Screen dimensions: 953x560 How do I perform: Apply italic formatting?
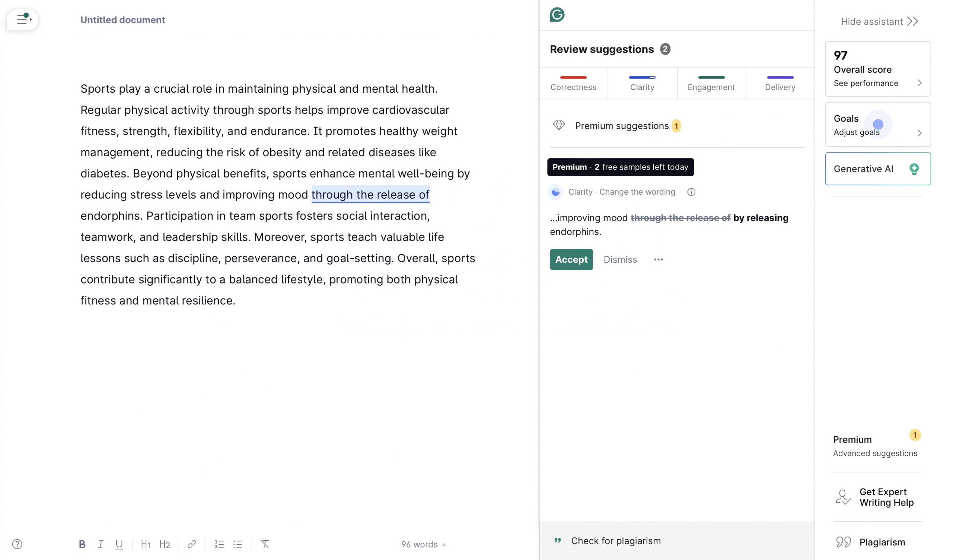[x=100, y=544]
